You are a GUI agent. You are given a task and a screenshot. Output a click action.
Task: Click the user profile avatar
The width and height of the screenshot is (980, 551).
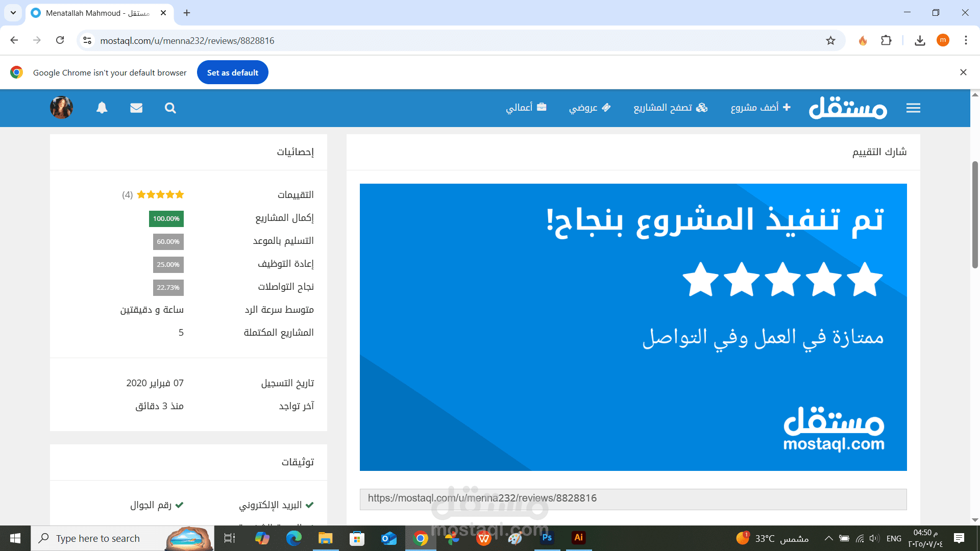coord(61,108)
